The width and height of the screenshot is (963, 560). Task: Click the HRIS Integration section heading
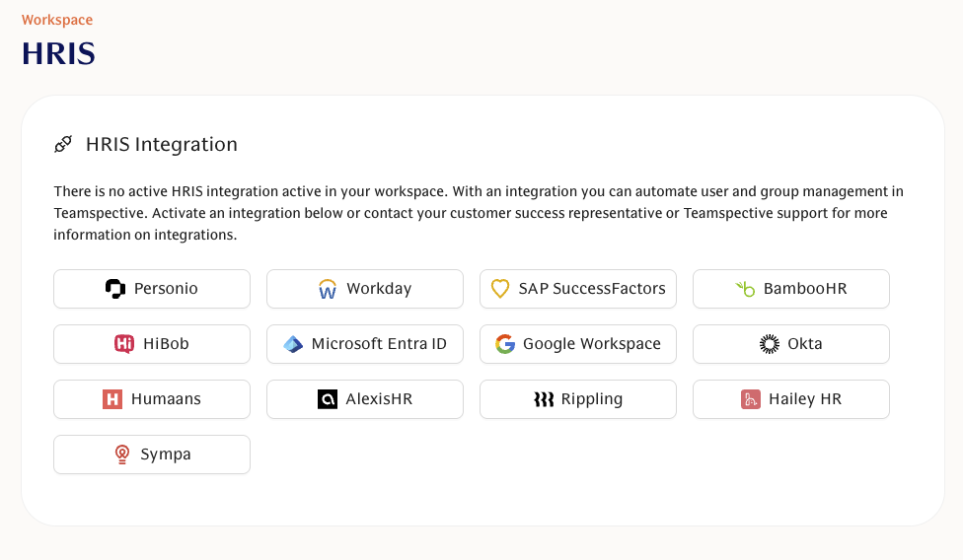tap(162, 144)
